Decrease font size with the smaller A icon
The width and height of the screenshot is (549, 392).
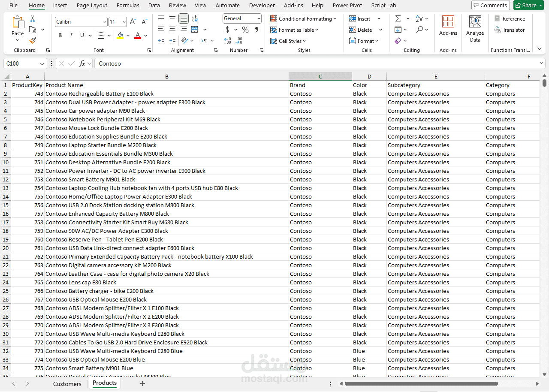point(144,21)
